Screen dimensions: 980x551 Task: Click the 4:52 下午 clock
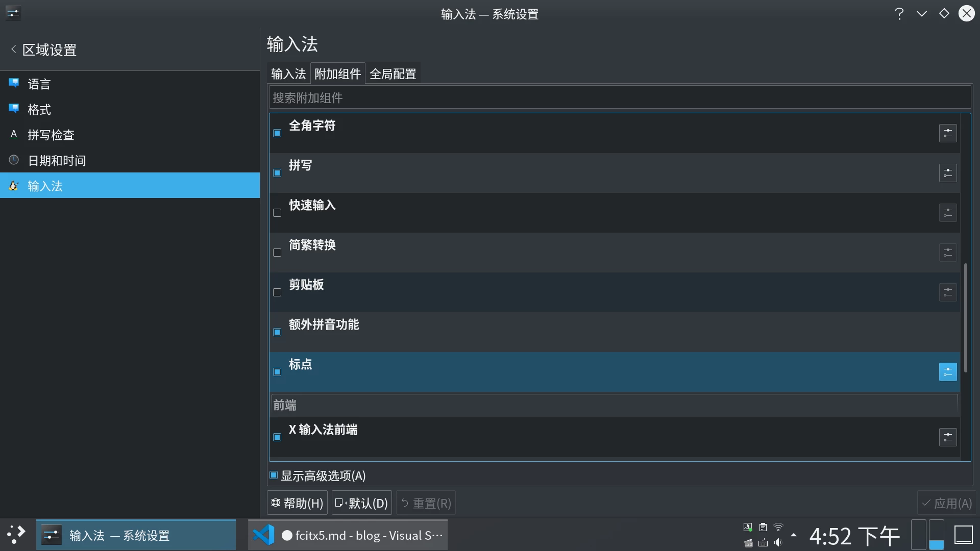pyautogui.click(x=854, y=536)
